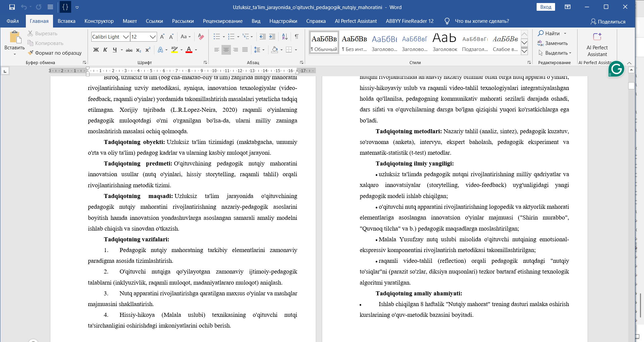Viewport: 644px width, 342px height.
Task: Select center alignment
Action: (226, 50)
